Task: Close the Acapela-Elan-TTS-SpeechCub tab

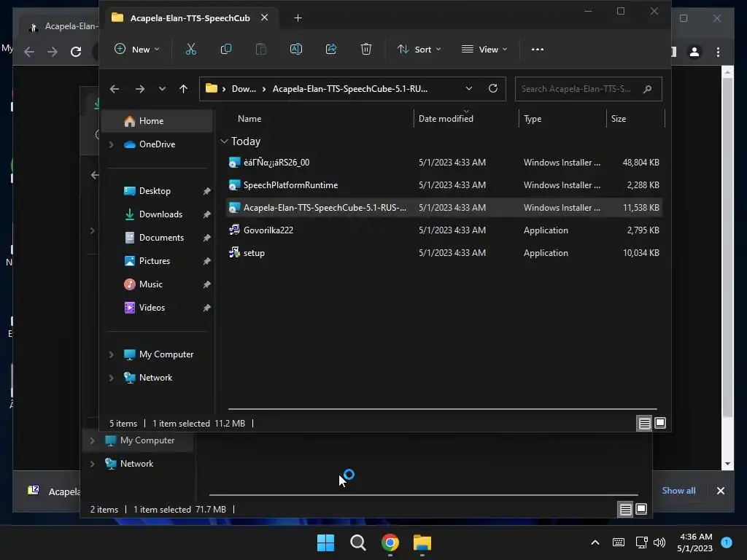Action: [x=264, y=17]
